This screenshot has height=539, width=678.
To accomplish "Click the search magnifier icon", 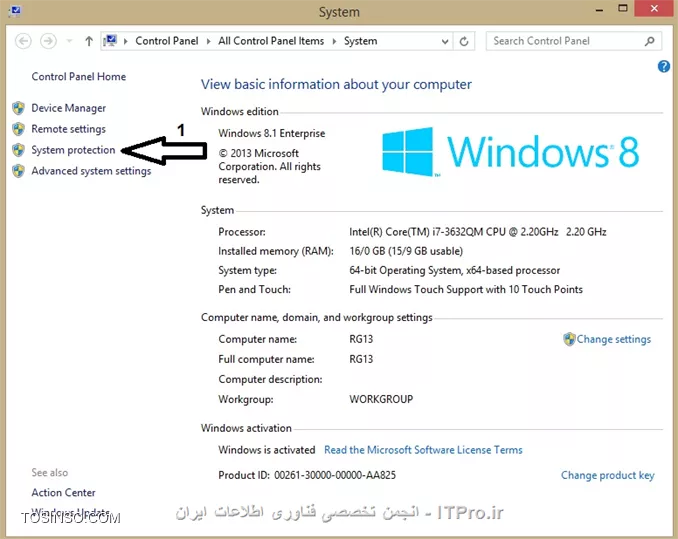I will (649, 41).
